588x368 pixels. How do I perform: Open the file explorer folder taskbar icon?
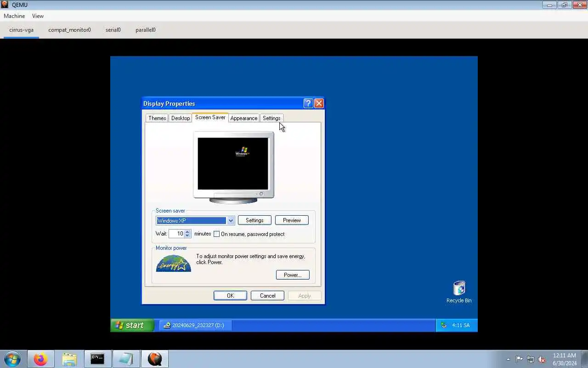point(69,359)
